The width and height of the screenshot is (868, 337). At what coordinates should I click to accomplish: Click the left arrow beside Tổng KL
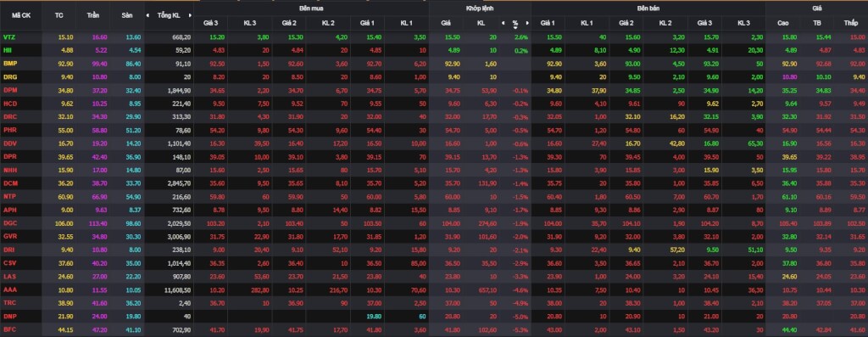(x=147, y=15)
